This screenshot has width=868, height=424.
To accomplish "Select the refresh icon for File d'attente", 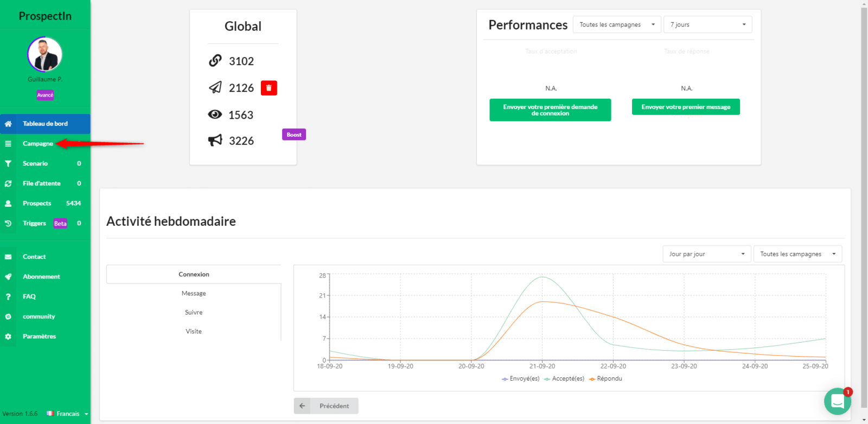I will (8, 183).
